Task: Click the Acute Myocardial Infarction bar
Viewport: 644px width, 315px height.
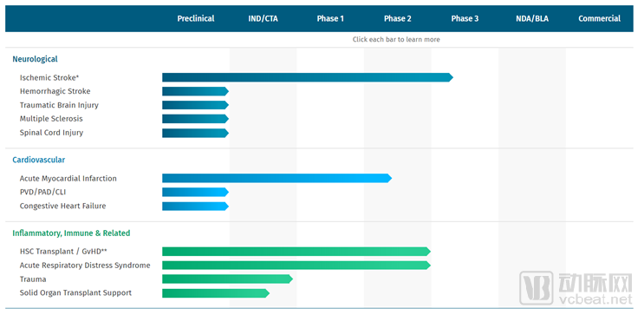Action: (276, 178)
